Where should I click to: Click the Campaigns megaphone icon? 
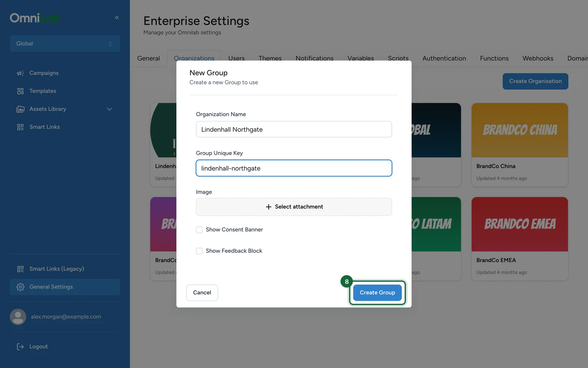20,73
